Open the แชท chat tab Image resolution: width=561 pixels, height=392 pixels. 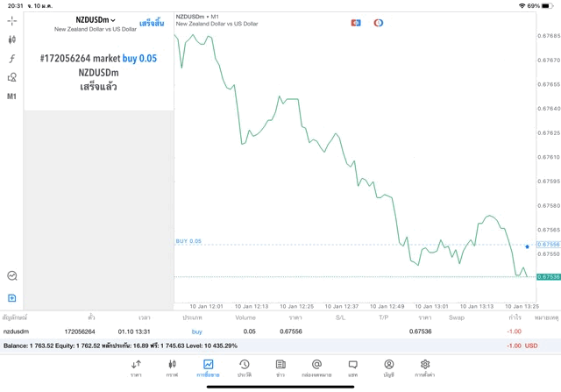tap(352, 368)
